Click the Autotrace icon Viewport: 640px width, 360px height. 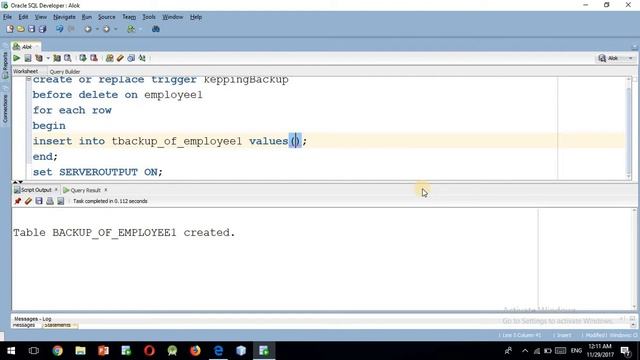(57, 58)
